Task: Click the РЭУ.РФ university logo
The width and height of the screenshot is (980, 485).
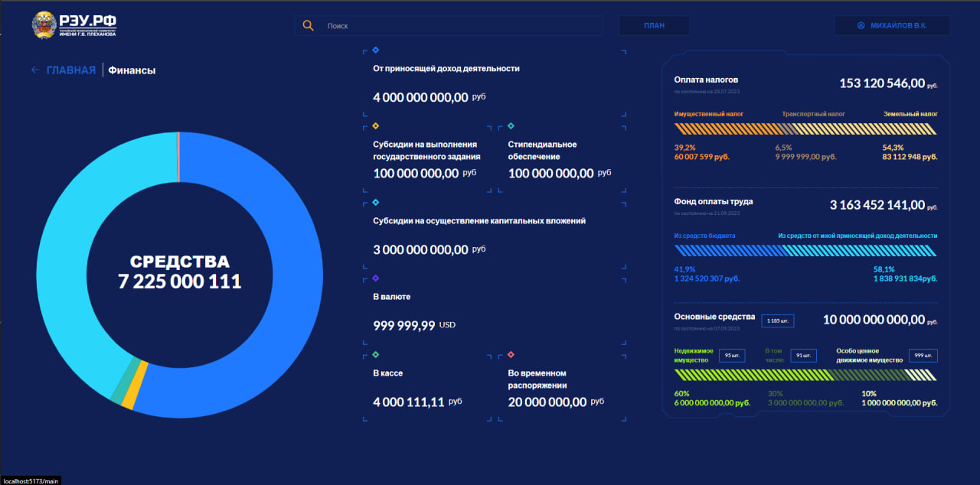Action: [x=73, y=25]
